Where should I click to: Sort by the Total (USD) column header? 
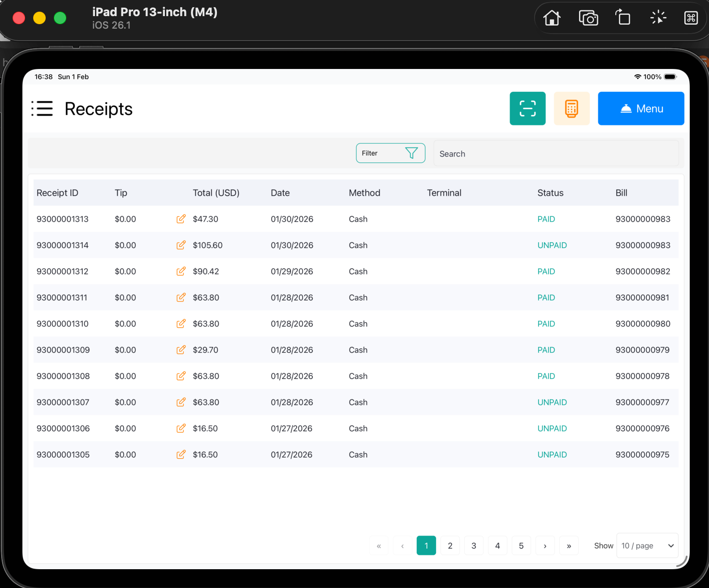[216, 193]
